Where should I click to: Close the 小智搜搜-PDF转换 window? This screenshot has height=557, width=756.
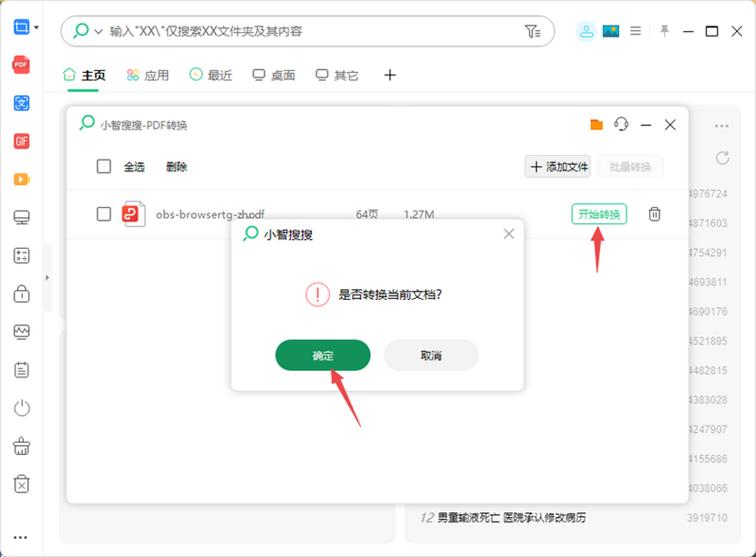click(x=670, y=125)
